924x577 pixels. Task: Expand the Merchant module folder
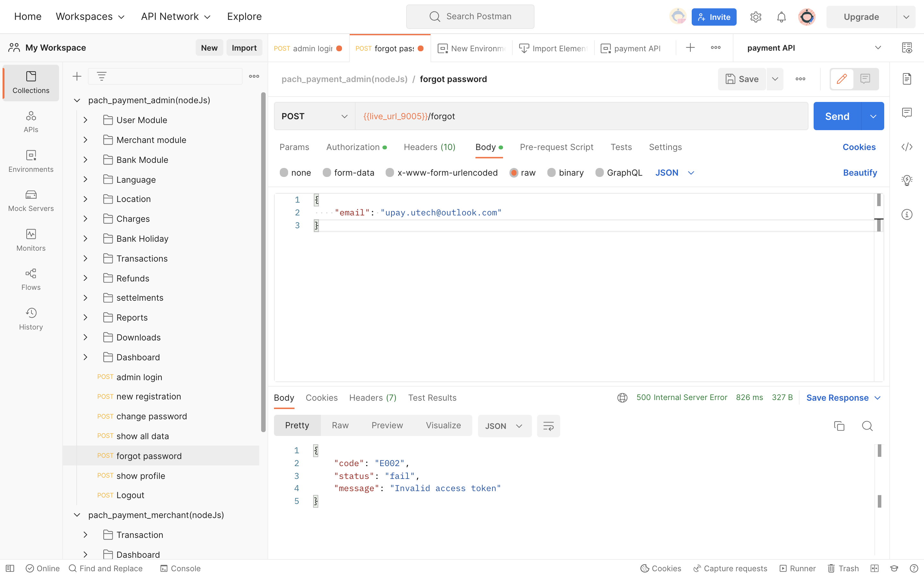tap(86, 140)
